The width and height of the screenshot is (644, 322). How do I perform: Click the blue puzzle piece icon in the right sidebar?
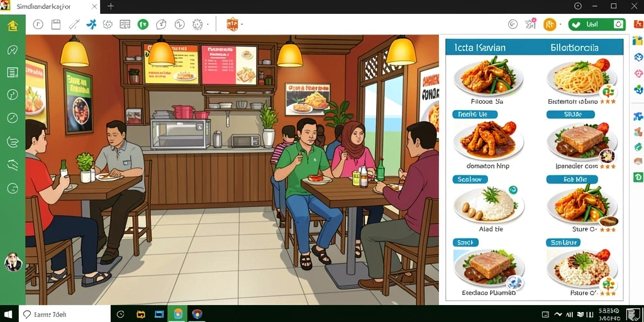(x=638, y=116)
